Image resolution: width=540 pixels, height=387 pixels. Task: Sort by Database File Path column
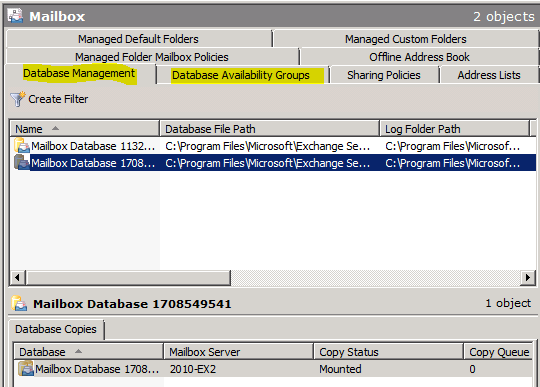click(x=269, y=129)
